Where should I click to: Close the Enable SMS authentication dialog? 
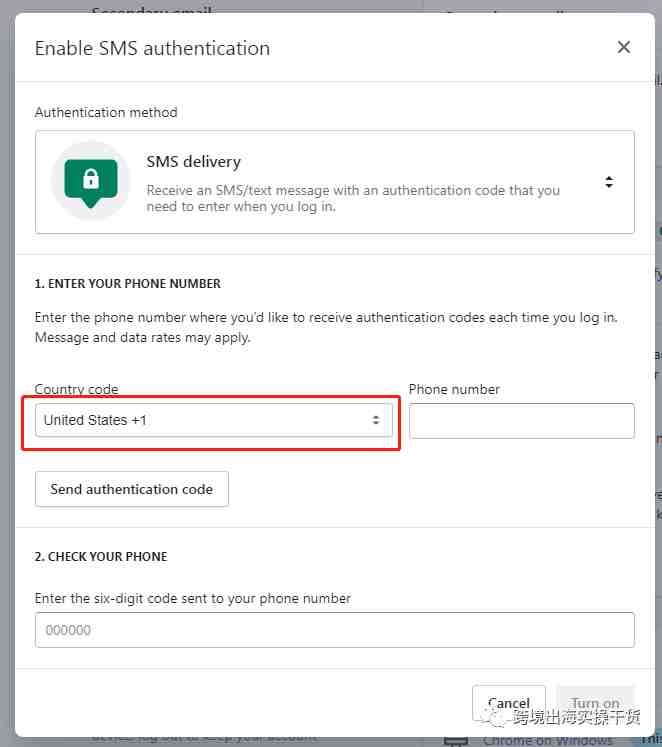pos(623,47)
